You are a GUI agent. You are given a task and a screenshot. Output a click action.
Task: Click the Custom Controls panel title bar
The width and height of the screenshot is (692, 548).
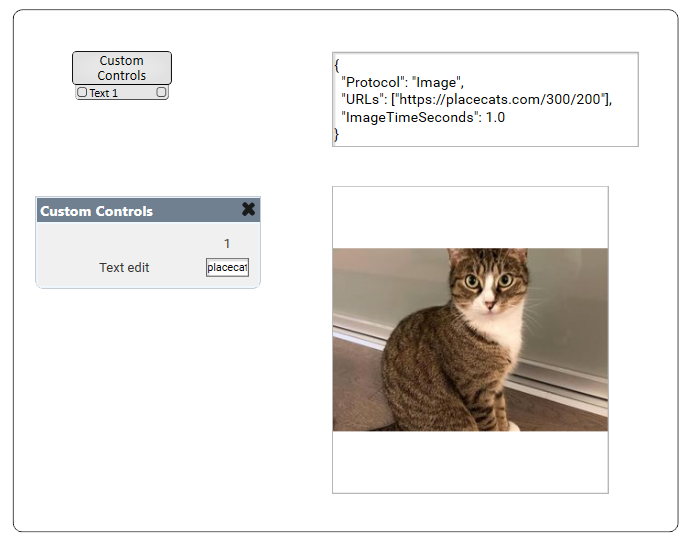[x=130, y=211]
